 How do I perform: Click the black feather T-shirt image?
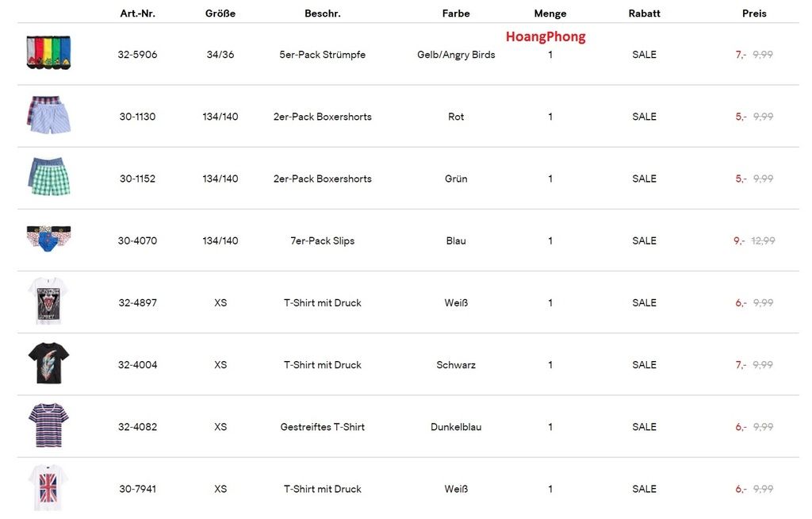(48, 363)
